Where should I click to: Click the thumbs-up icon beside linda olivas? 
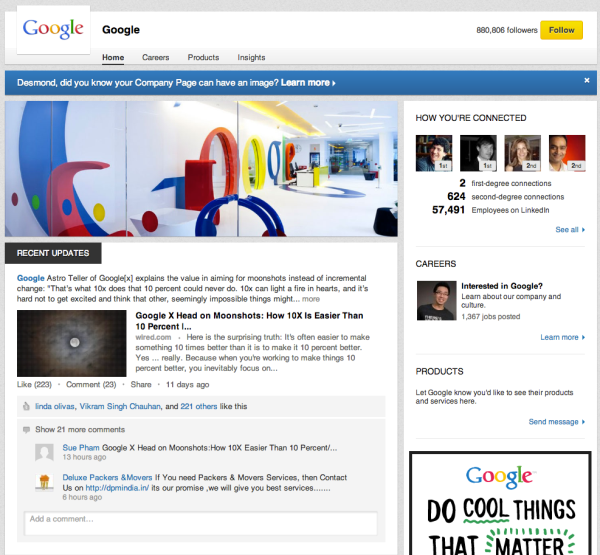(26, 406)
